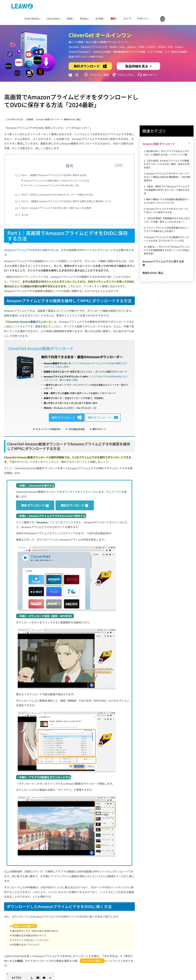196x980 pixels.
Task: Click the Mac 無料ダウンロード button in step 1
Action: coord(75,505)
